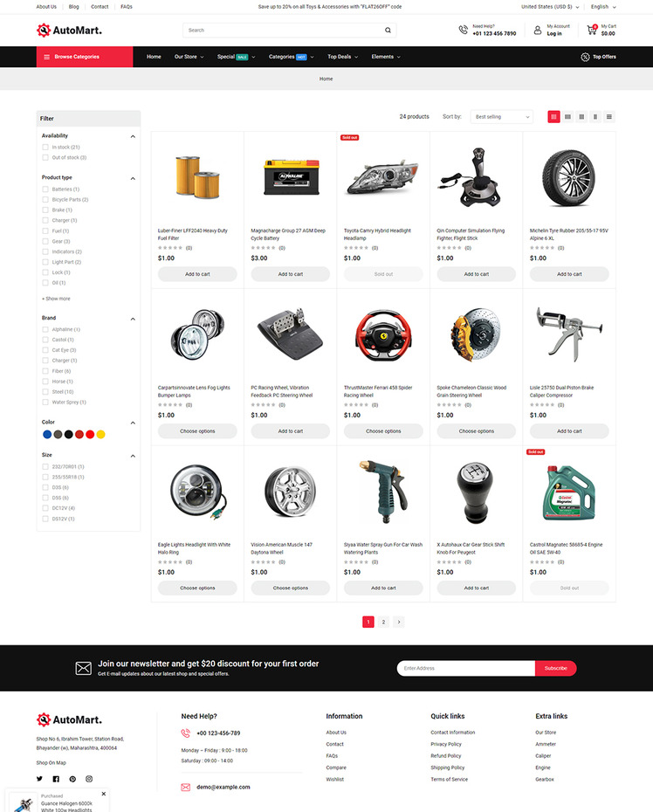This screenshot has width=653, height=812.
Task: Open the Michelin Tyre product image
Action: [x=568, y=177]
